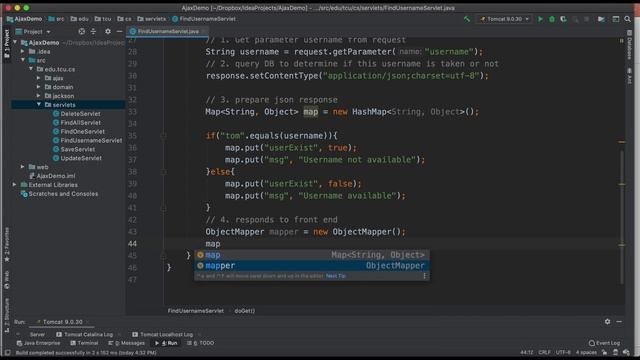Click the doGet() editor breadcrumb

(244, 311)
